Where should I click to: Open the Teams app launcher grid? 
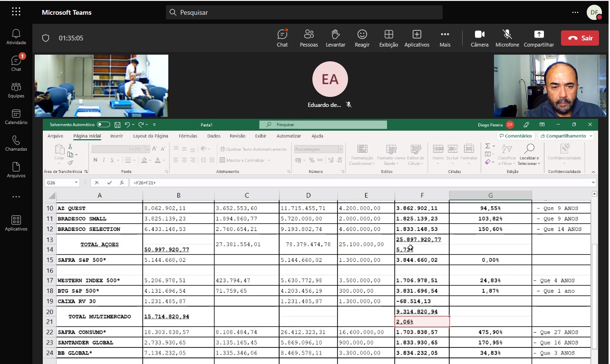[16, 12]
